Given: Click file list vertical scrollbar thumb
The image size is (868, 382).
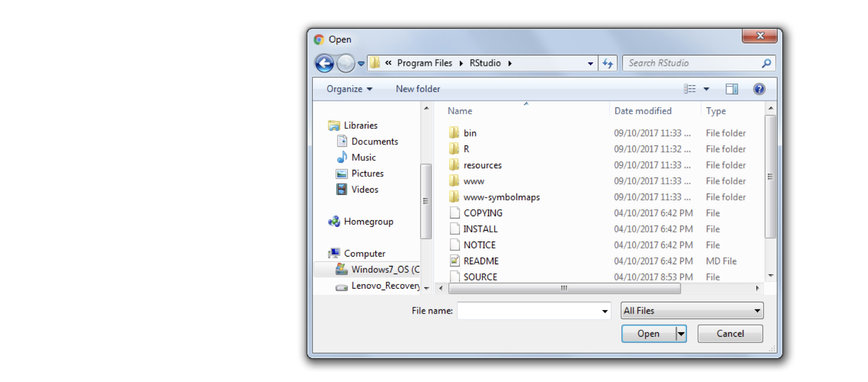Looking at the screenshot, I should pos(770,177).
